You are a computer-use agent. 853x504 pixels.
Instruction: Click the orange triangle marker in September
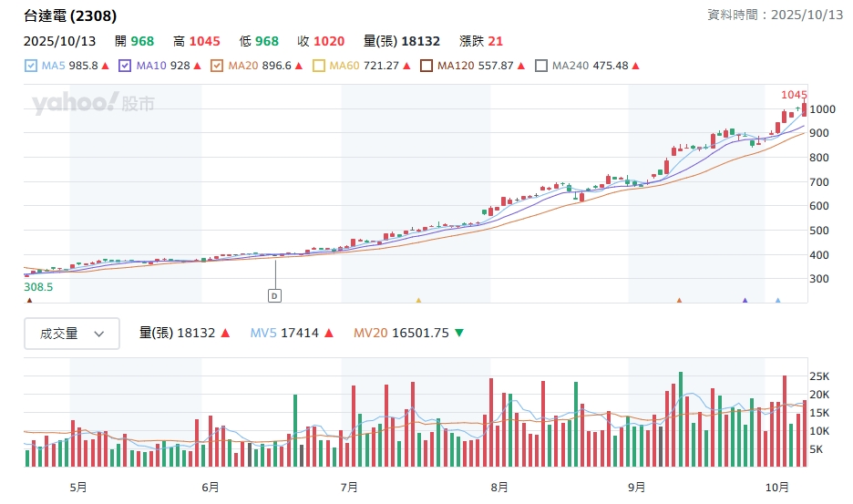tap(679, 300)
